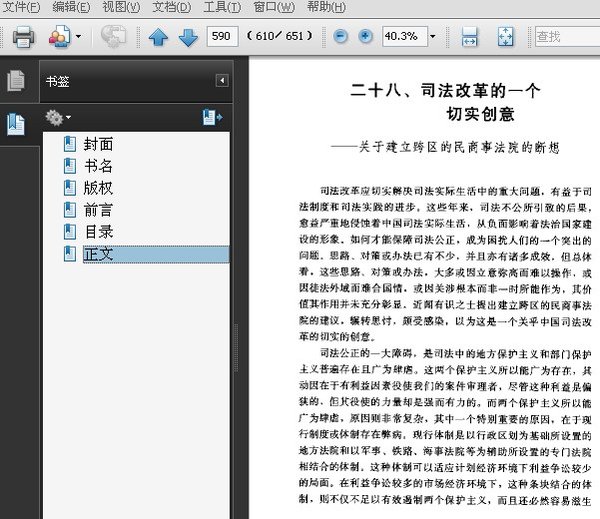Screen dimensions: 600x519
Task: Open the collaborate people-document icon
Action: click(59, 36)
